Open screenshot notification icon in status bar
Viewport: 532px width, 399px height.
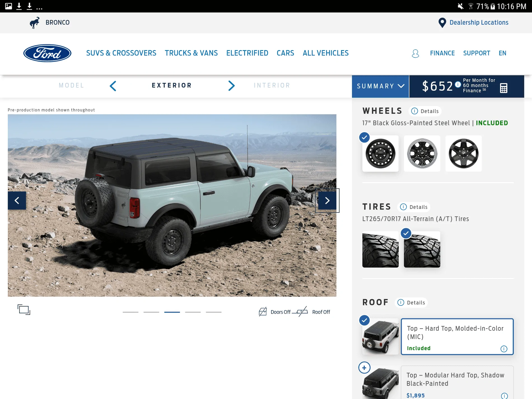click(x=9, y=6)
